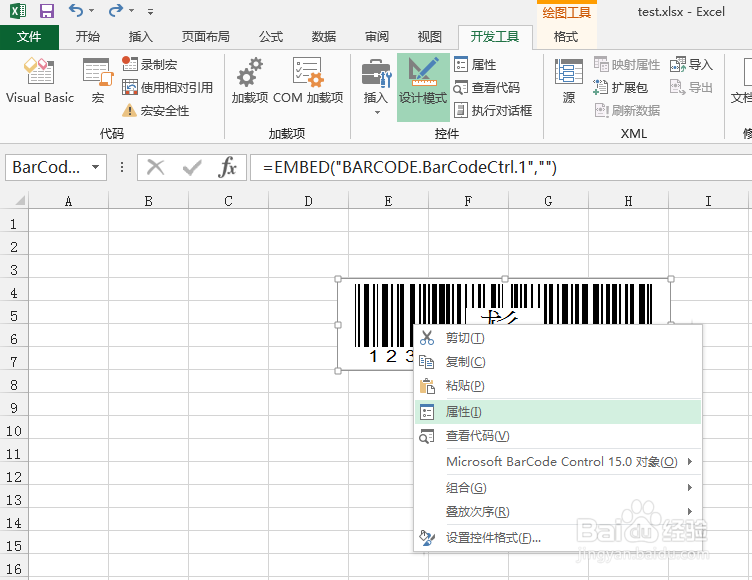The width and height of the screenshot is (752, 580).
Task: Select Copy (复制) in context menu
Action: click(x=558, y=362)
